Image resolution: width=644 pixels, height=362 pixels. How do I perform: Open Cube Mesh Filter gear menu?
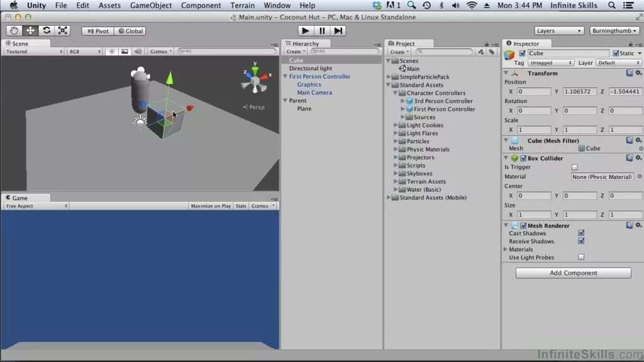(638, 140)
